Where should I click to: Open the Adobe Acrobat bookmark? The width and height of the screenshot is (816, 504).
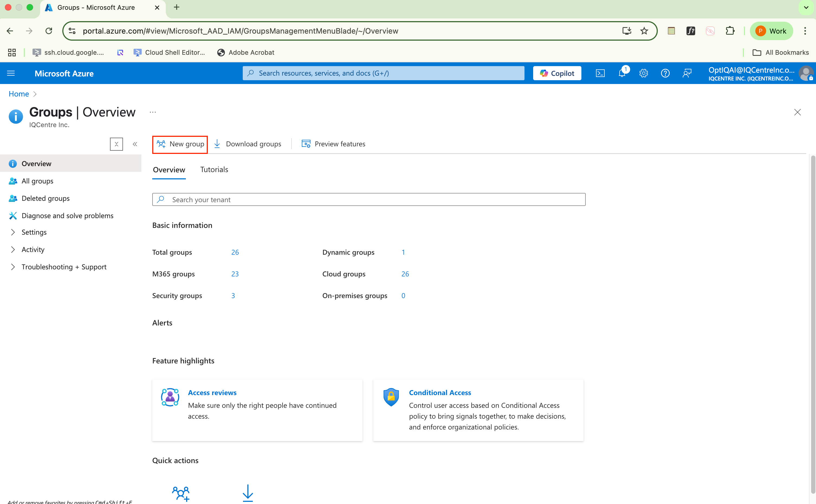245,52
